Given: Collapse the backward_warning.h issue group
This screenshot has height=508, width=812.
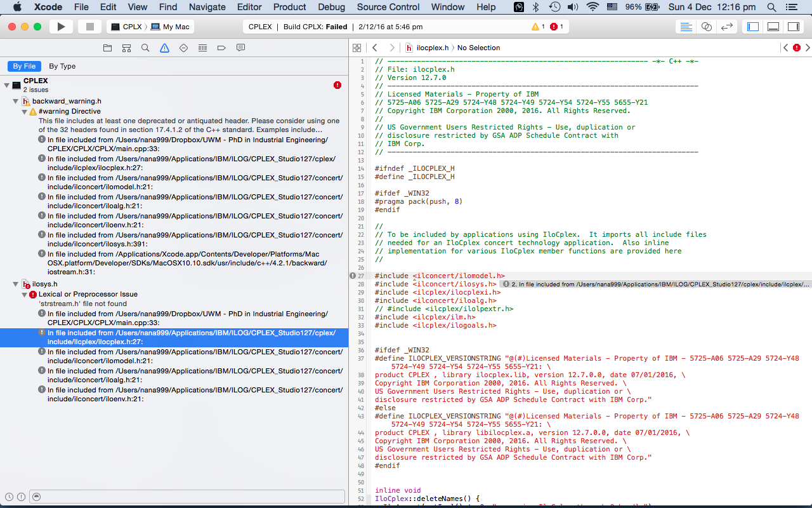Looking at the screenshot, I should click(16, 102).
